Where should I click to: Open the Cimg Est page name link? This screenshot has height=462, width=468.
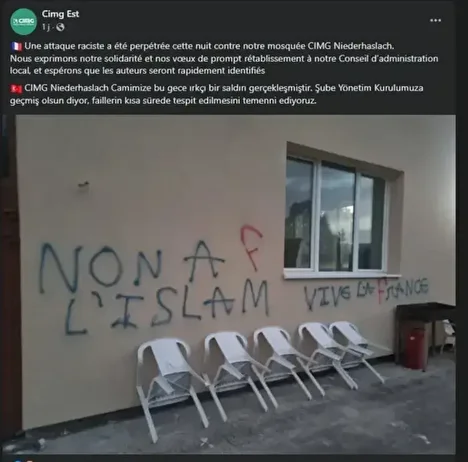(x=60, y=14)
